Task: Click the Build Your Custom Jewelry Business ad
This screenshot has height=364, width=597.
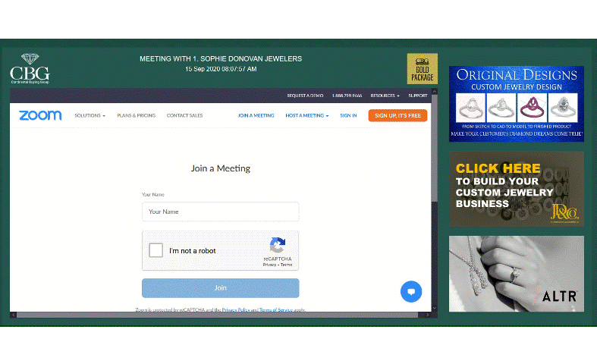Action: [517, 189]
